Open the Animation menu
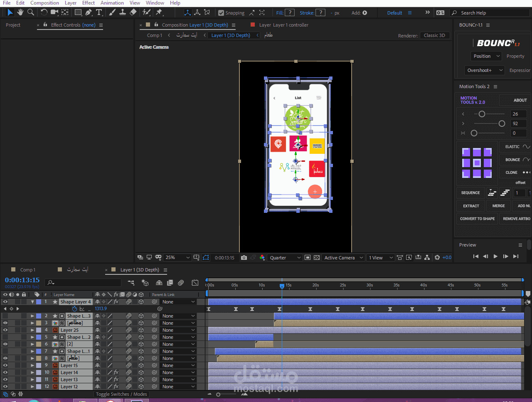This screenshot has height=402, width=532. [x=112, y=3]
